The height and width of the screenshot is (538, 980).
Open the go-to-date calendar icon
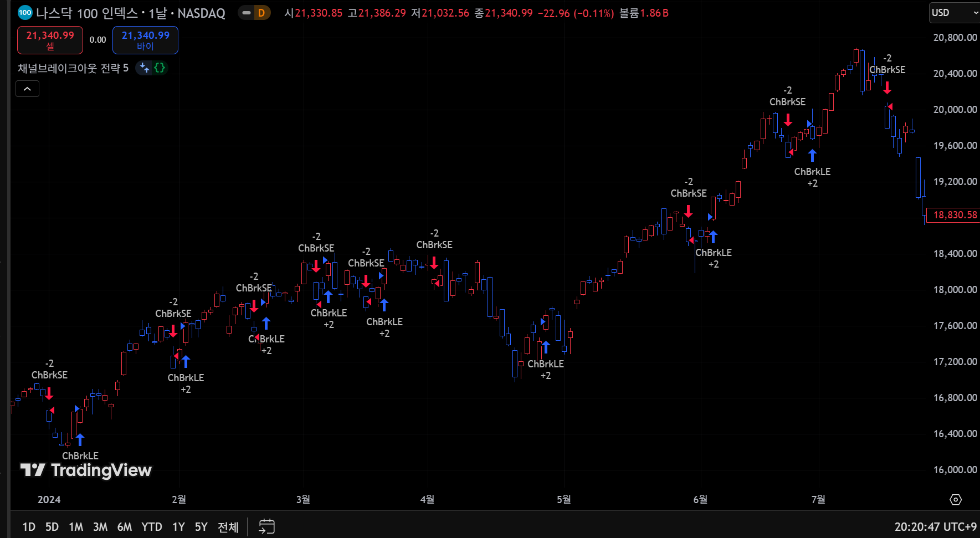(x=266, y=526)
